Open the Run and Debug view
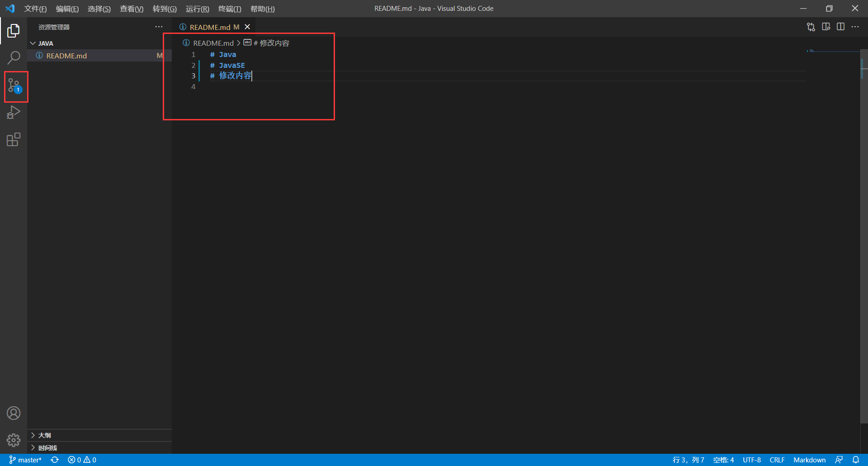 pos(14,112)
